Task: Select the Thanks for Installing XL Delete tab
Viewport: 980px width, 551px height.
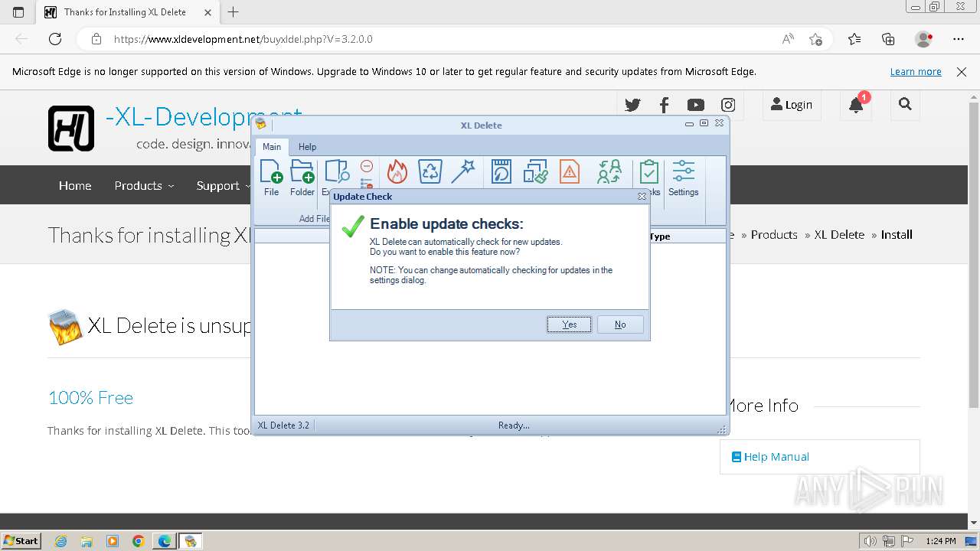Action: pyautogui.click(x=128, y=11)
